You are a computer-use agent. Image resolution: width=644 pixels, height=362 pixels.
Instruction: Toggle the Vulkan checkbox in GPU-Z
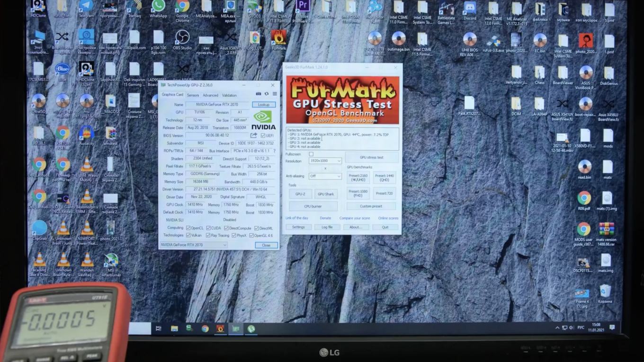(x=188, y=235)
